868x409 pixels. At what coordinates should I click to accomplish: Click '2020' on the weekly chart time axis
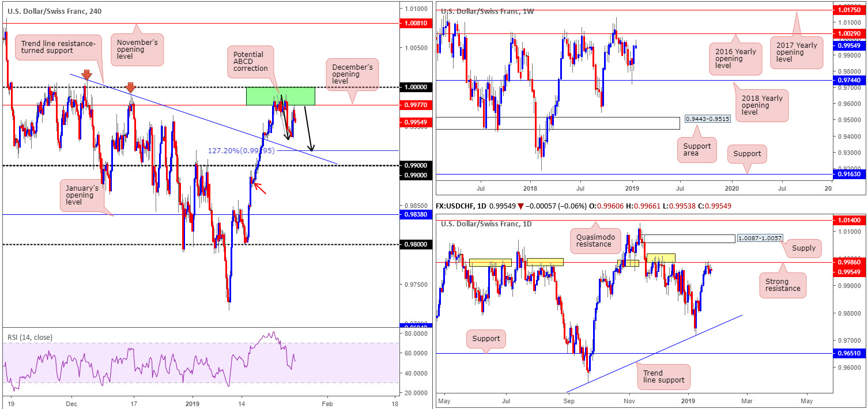click(x=731, y=188)
